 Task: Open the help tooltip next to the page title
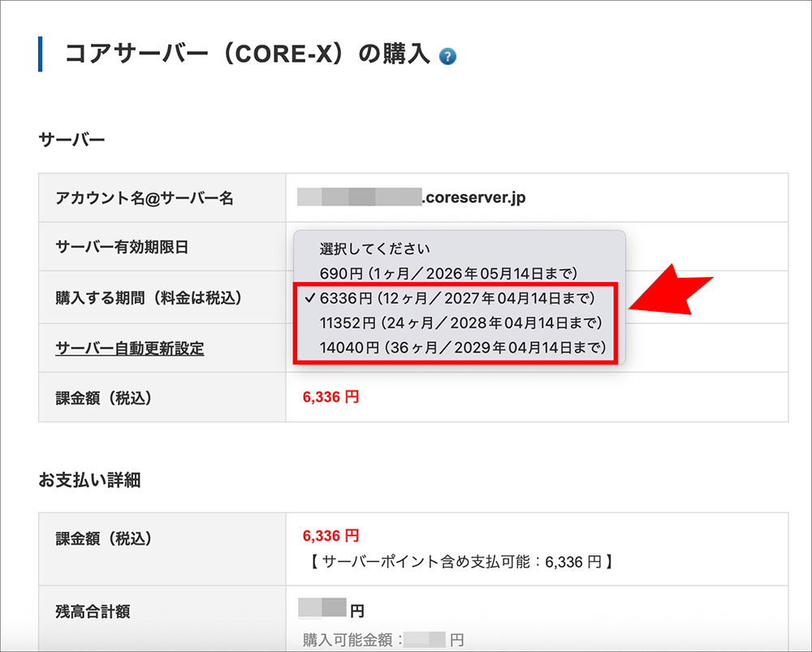(x=447, y=56)
